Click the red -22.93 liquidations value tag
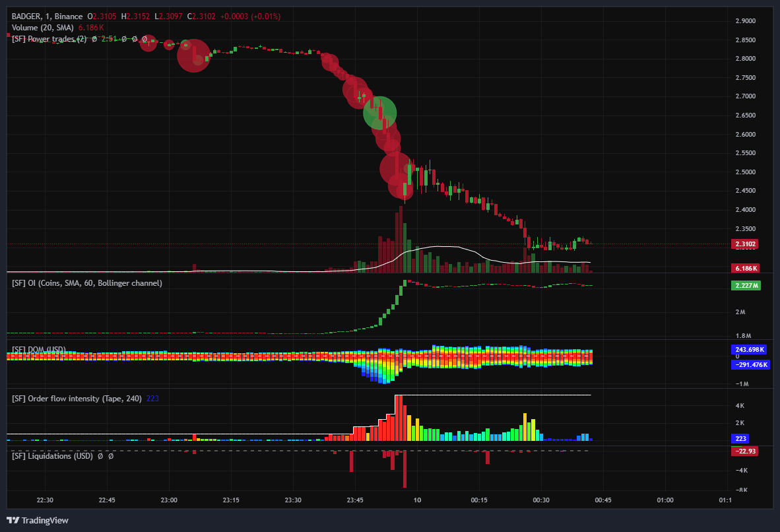The image size is (780, 532). click(744, 451)
